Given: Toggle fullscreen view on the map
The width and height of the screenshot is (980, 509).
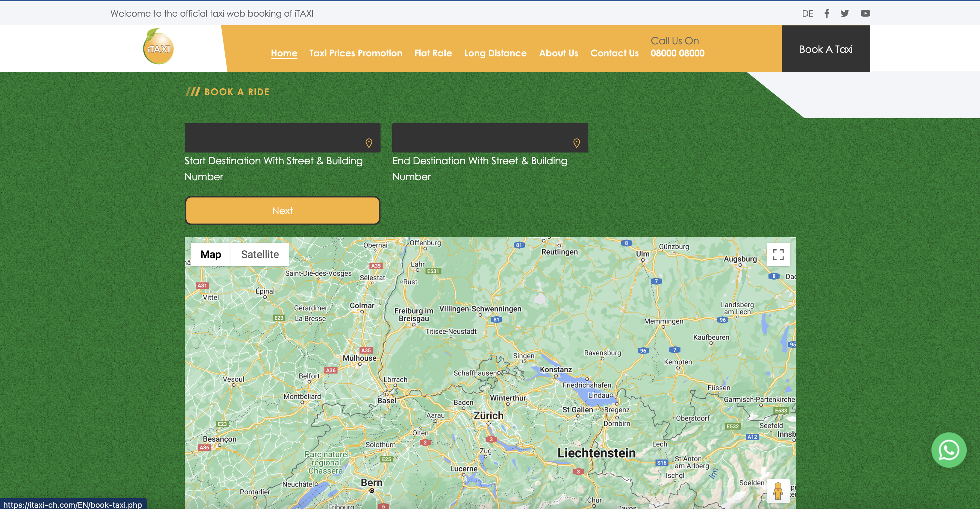Looking at the screenshot, I should tap(778, 254).
